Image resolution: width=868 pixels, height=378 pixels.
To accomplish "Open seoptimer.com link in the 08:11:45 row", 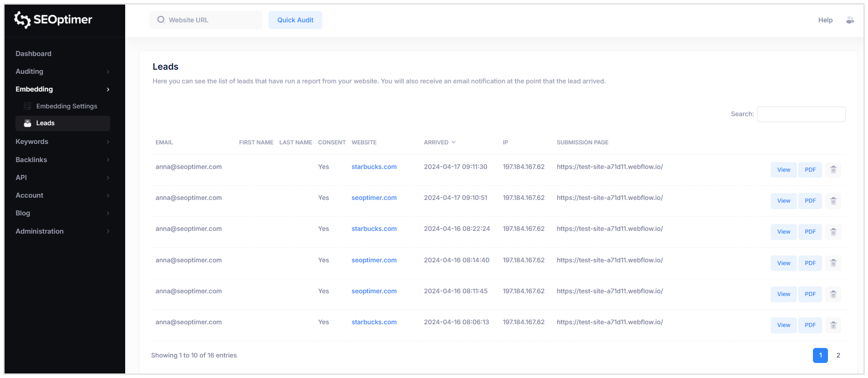I will pyautogui.click(x=374, y=291).
